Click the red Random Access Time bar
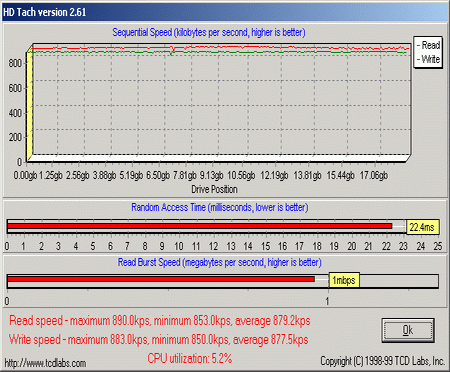The width and height of the screenshot is (450, 372). point(200,226)
